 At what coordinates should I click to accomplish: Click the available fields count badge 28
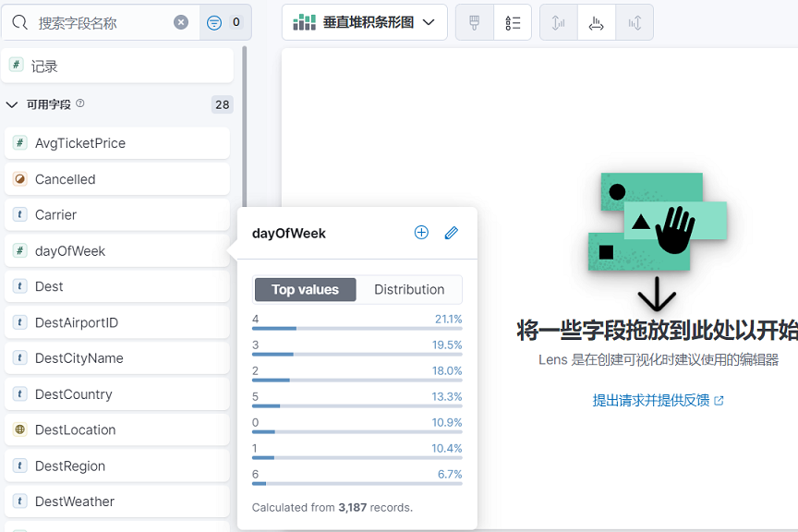coord(222,104)
